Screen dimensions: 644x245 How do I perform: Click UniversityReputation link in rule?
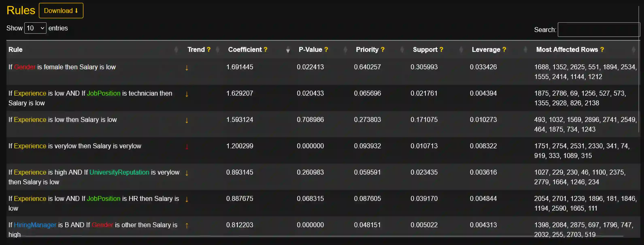(119, 172)
